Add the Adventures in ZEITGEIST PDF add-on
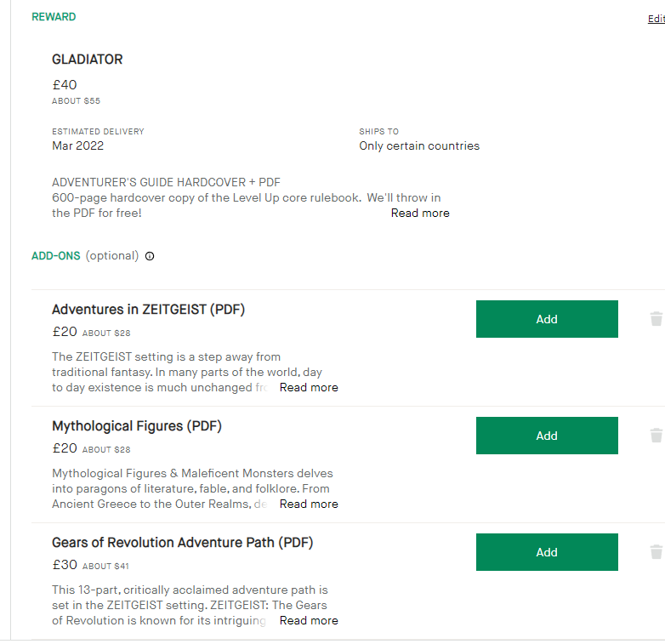The image size is (665, 644). [x=547, y=319]
